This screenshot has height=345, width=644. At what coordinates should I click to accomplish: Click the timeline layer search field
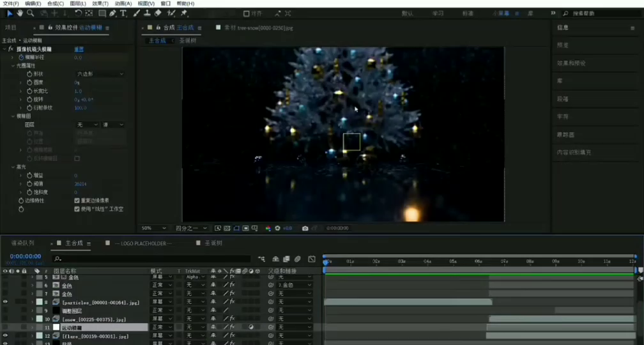coord(153,259)
